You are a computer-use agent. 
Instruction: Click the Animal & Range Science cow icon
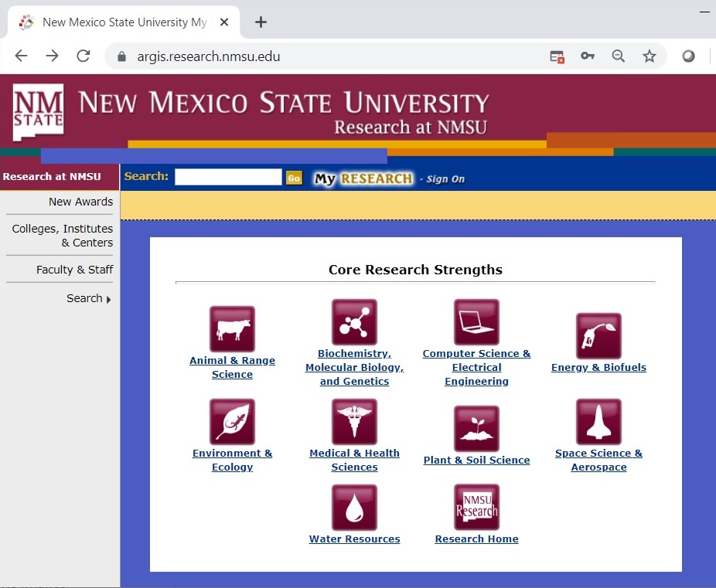point(232,329)
